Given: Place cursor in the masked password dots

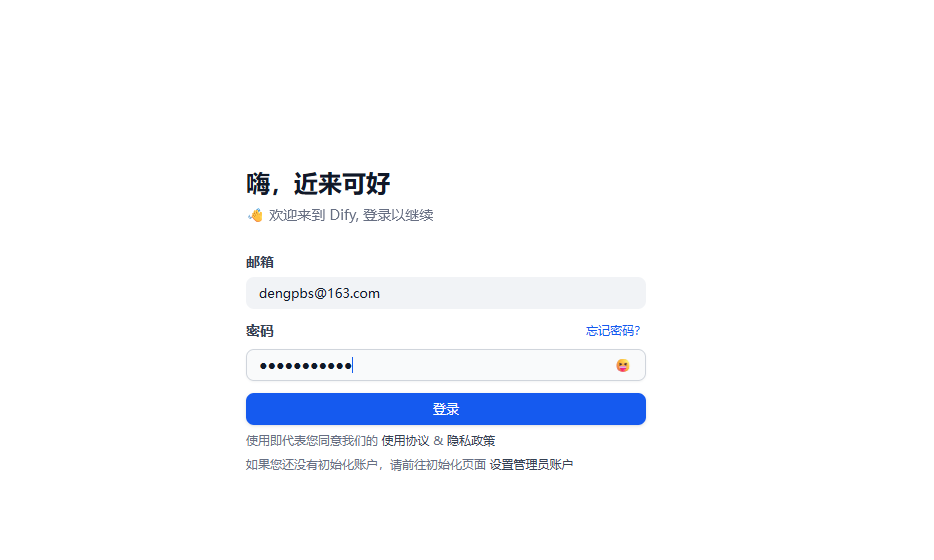Looking at the screenshot, I should coord(306,365).
